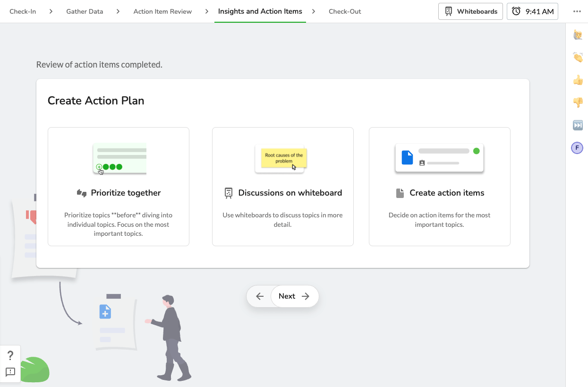Send the thumbs down reaction
The image size is (588, 387).
tap(577, 103)
